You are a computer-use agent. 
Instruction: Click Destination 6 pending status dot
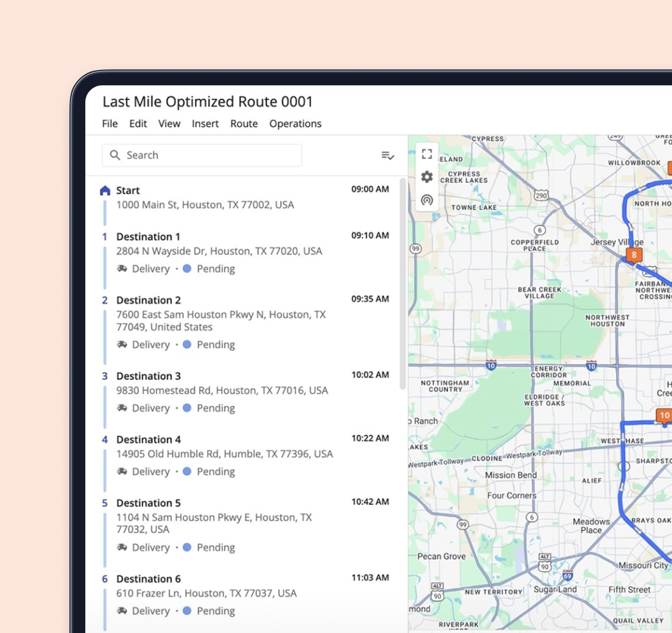pos(187,611)
